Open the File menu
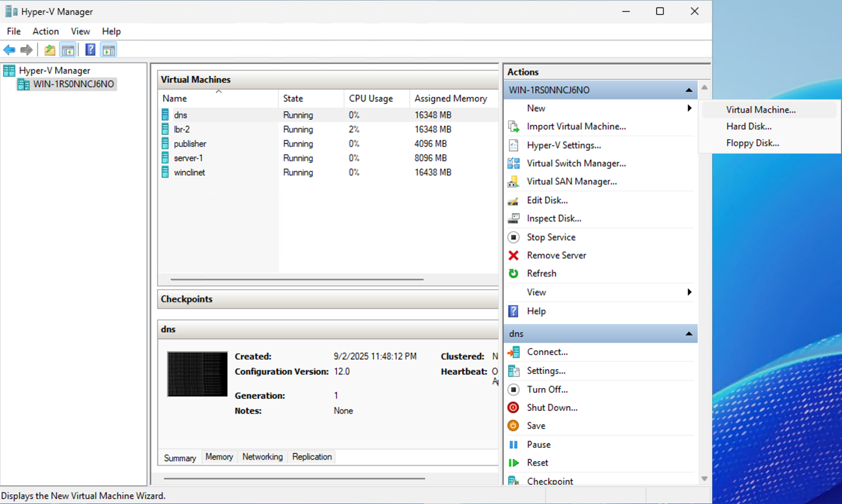842x504 pixels. 14,31
